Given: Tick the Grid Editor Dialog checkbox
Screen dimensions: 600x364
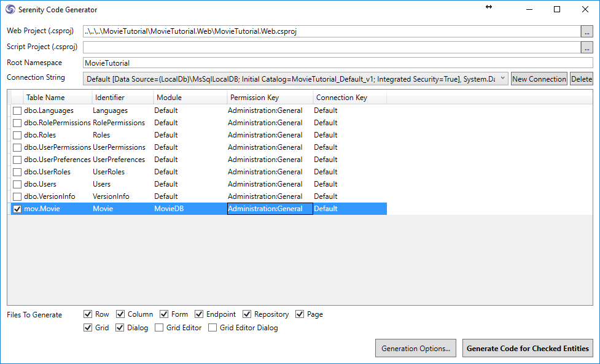Looking at the screenshot, I should tap(212, 328).
